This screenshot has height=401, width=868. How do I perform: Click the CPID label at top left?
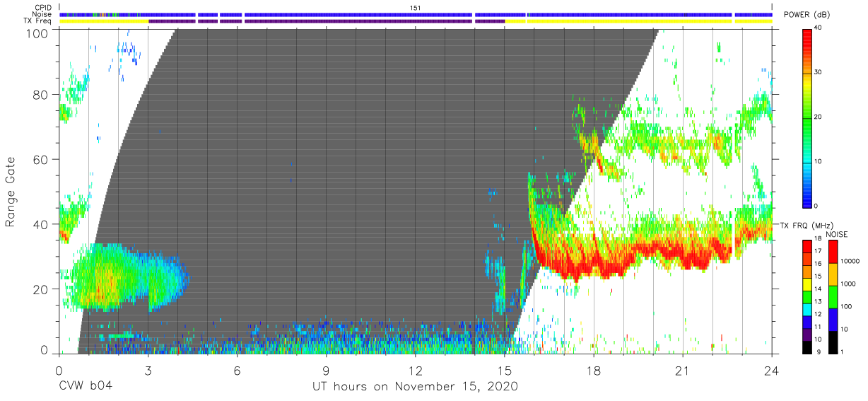tap(33, 6)
